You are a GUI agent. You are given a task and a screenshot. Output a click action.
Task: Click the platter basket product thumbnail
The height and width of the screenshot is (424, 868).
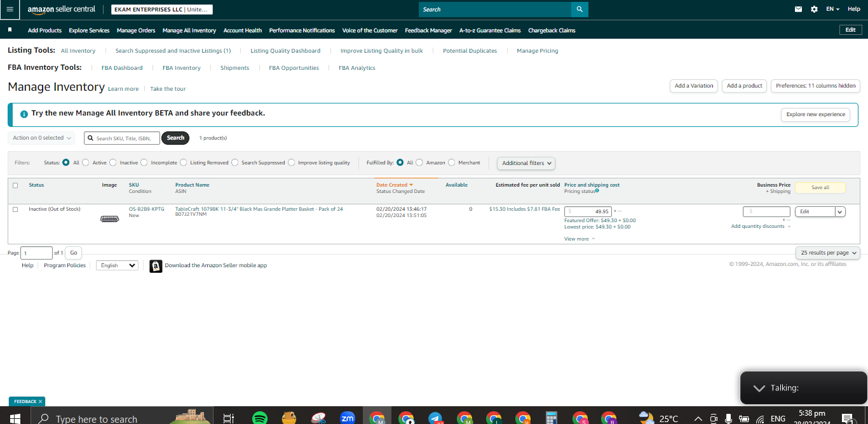coord(109,218)
